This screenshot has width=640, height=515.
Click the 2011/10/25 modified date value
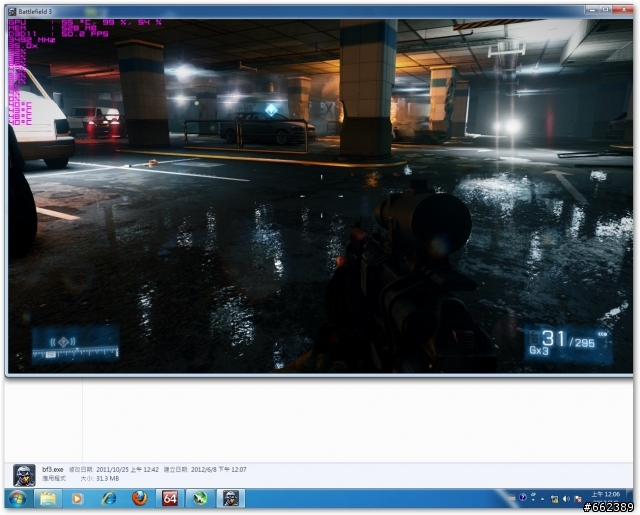tap(127, 469)
